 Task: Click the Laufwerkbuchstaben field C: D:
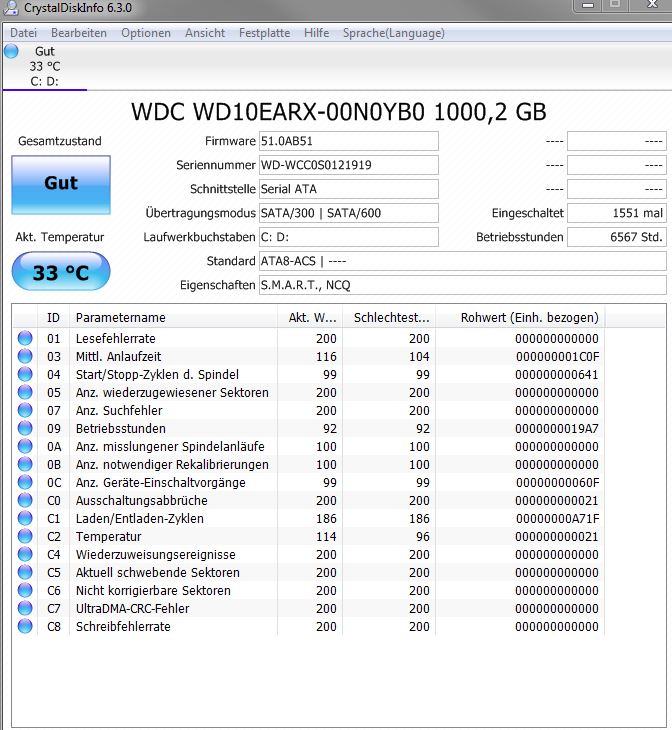coord(348,237)
